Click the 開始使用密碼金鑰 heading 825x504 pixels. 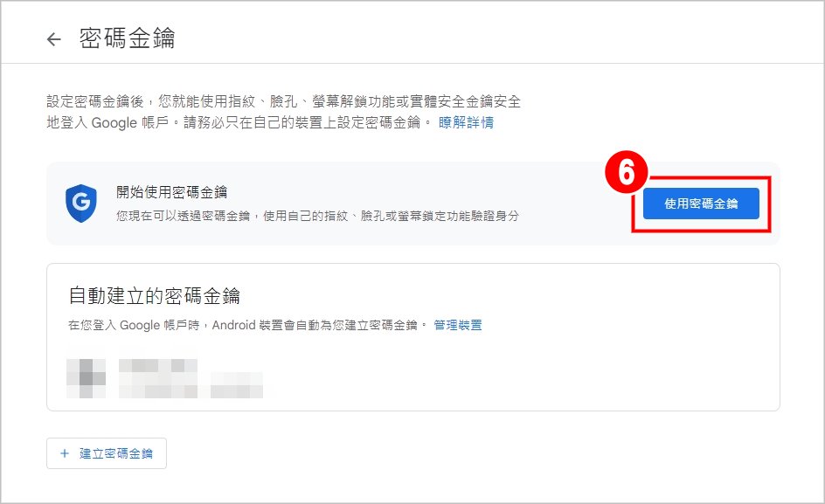coord(171,192)
